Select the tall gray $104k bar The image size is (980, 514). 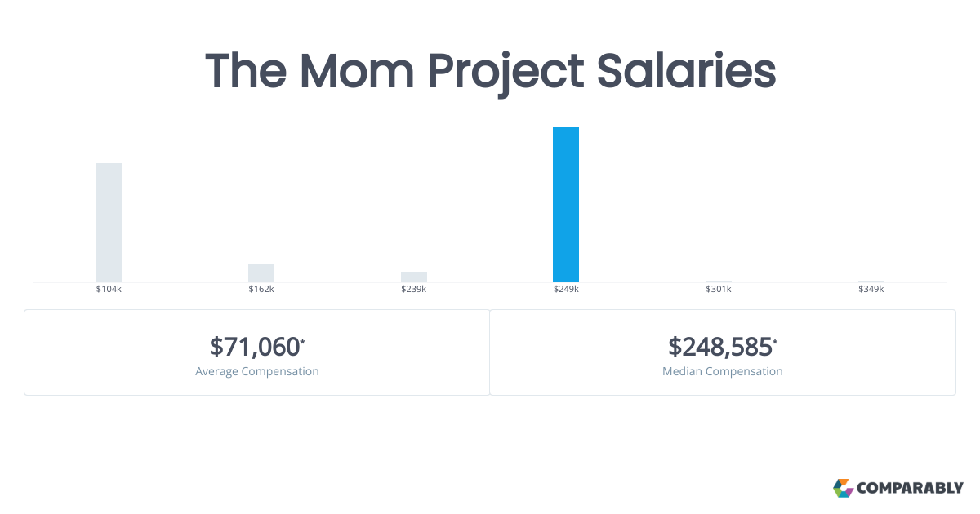pos(109,223)
